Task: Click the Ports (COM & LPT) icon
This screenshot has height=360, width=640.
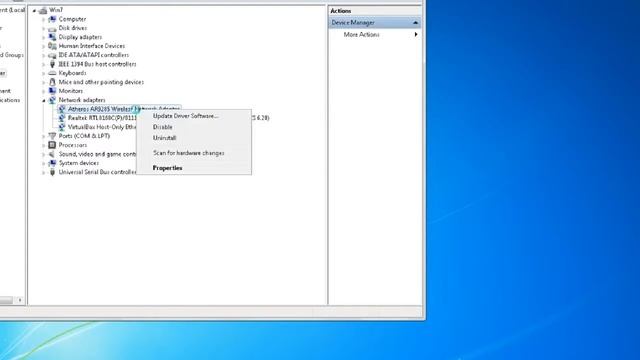Action: (x=52, y=136)
